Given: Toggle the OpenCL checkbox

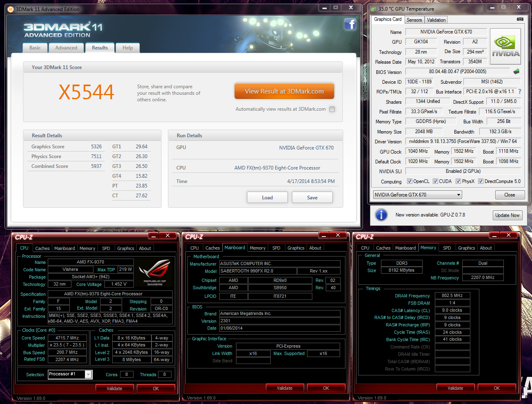Looking at the screenshot, I should (x=410, y=181).
